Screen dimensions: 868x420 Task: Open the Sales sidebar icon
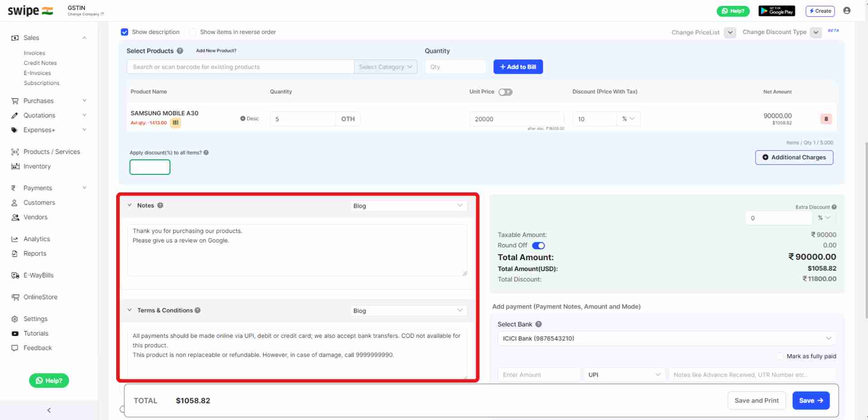coord(15,38)
